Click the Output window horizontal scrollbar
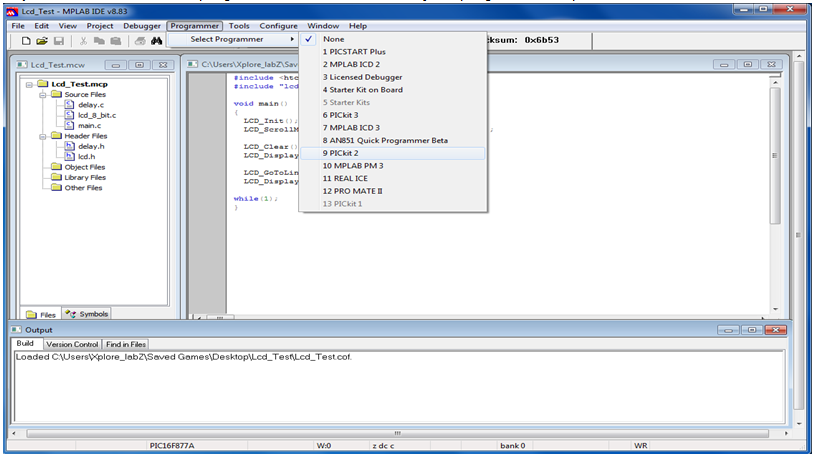Image resolution: width=816 pixels, height=460 pixels. [x=398, y=433]
